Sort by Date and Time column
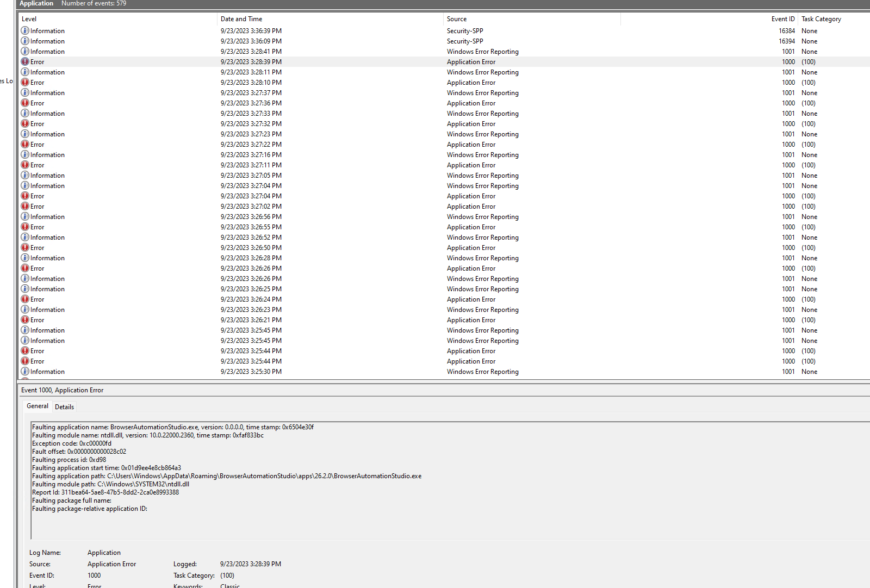Screen dimensions: 870x588 click(x=241, y=19)
